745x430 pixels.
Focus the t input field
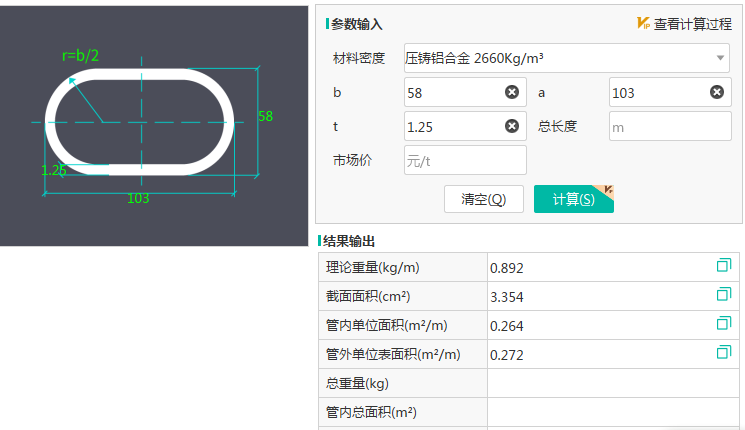click(x=465, y=126)
